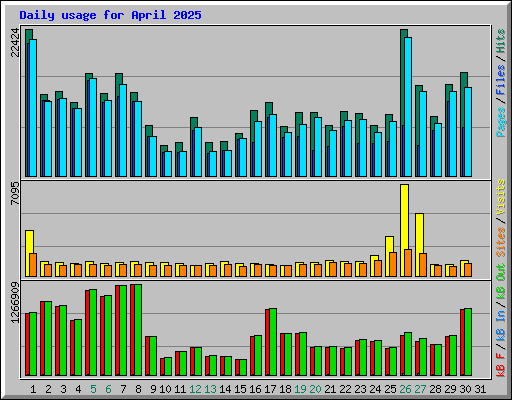Click day label 30 on x-axis
This screenshot has height=400, width=512.
[465, 389]
